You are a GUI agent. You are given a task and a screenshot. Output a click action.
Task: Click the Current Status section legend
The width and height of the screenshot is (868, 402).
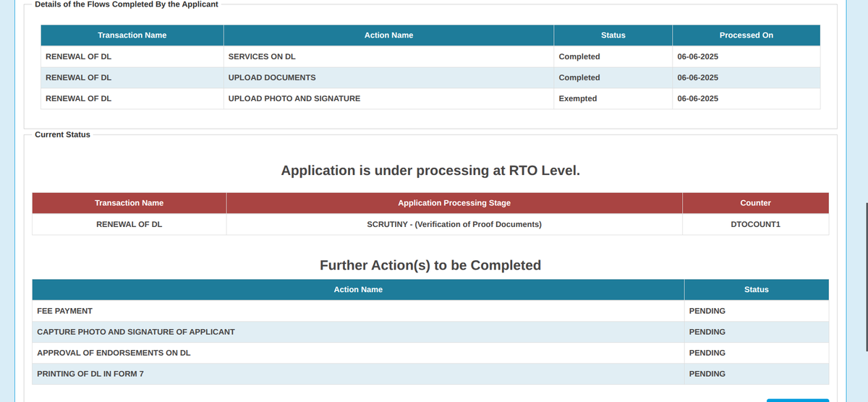(x=62, y=134)
